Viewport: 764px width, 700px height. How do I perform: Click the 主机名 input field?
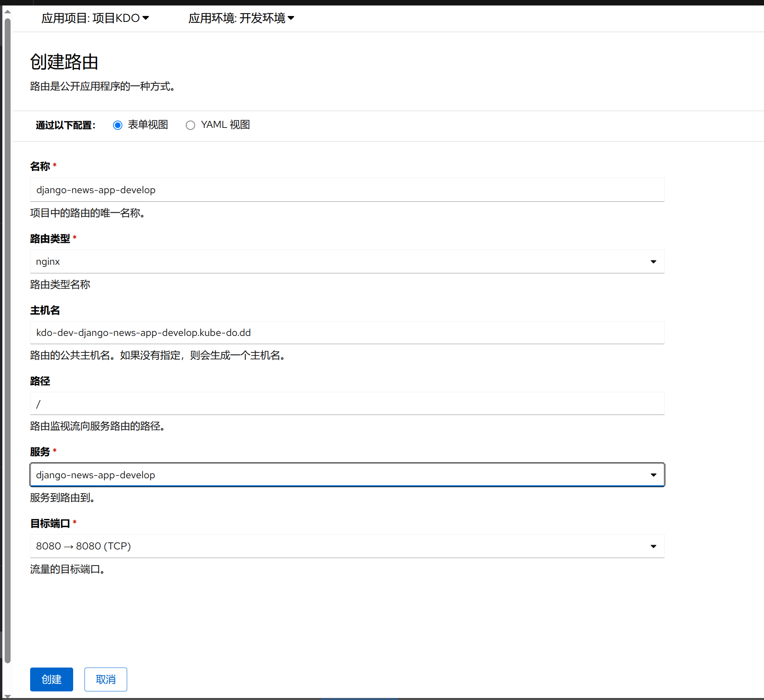(x=347, y=333)
